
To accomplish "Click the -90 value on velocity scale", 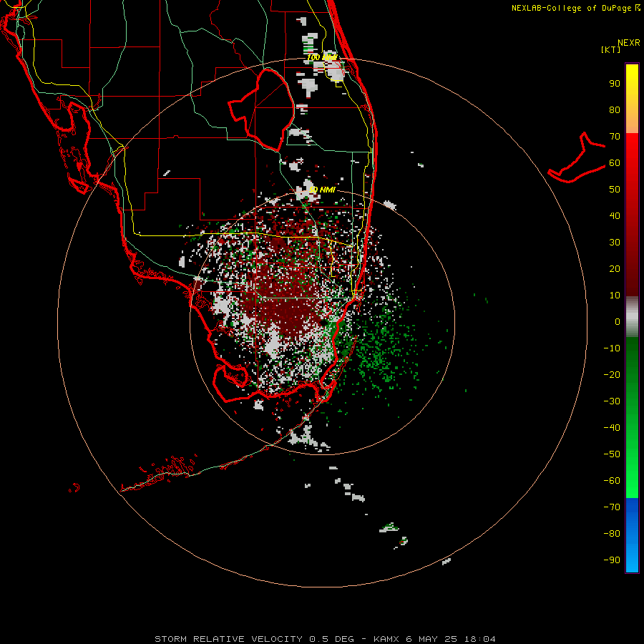I will 612,560.
